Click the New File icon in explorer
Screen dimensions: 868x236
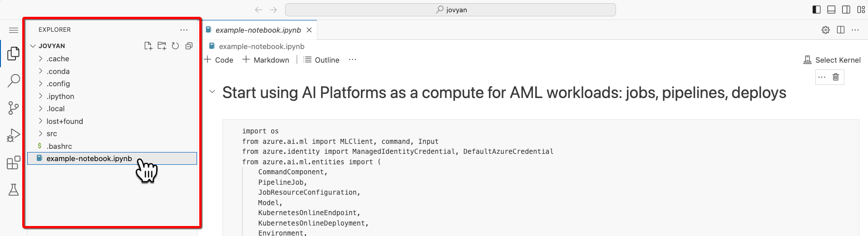148,46
